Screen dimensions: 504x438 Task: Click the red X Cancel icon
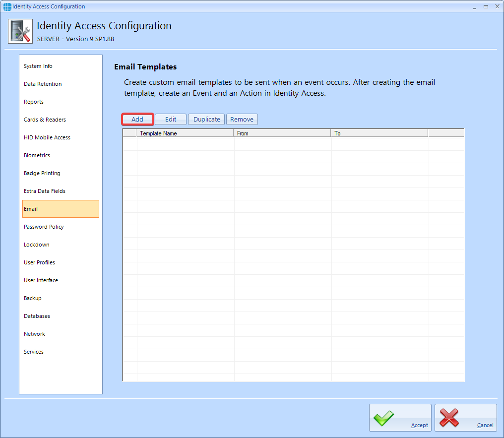click(449, 418)
